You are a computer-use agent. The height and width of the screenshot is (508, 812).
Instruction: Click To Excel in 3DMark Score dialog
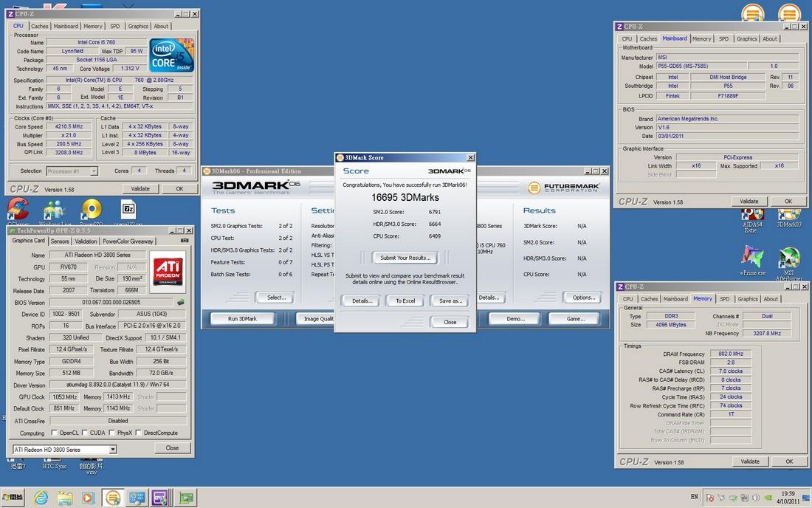(x=405, y=301)
